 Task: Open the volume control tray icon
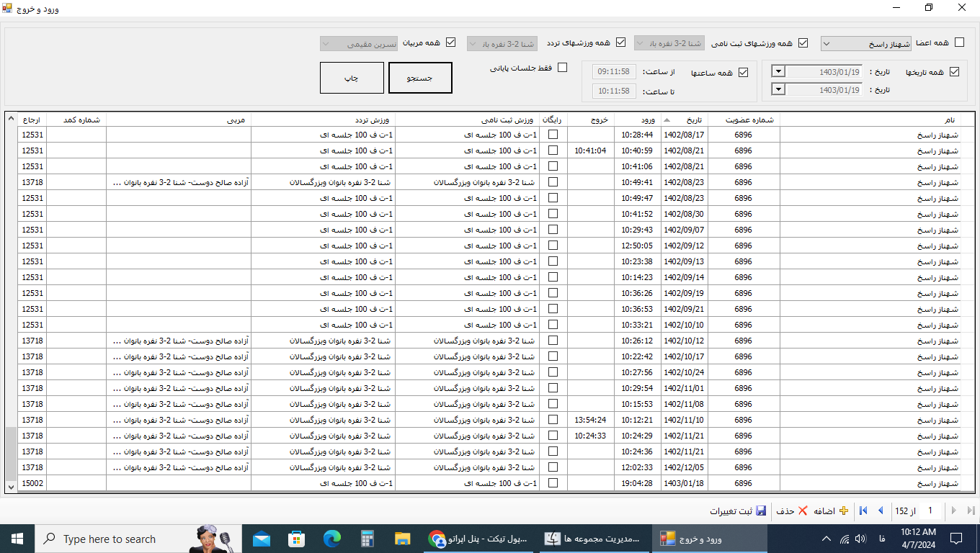pyautogui.click(x=860, y=539)
